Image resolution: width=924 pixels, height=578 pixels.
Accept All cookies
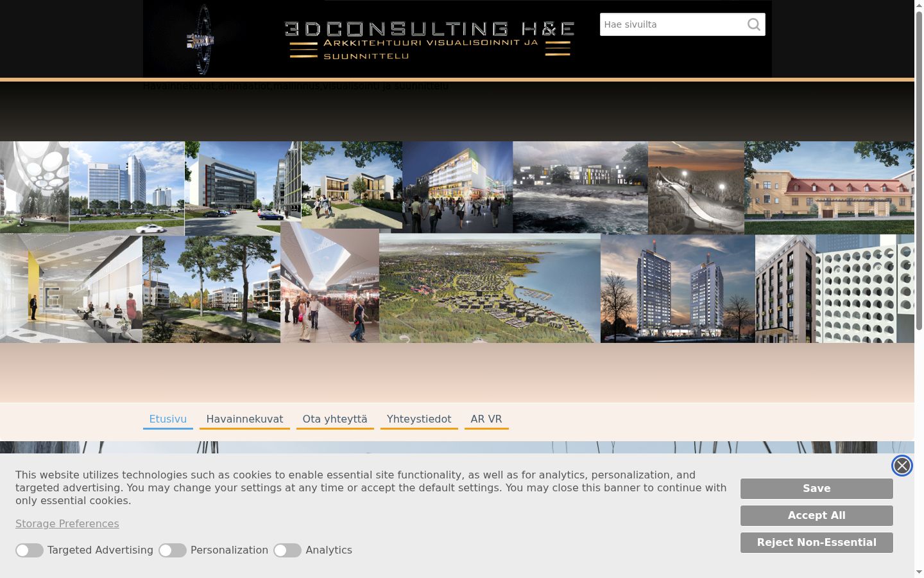(817, 516)
